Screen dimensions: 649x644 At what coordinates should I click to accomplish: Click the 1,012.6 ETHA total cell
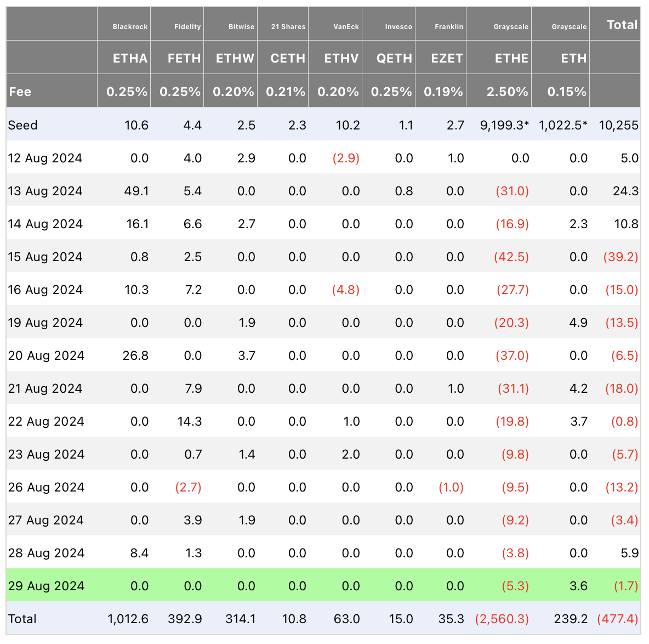pos(128,619)
